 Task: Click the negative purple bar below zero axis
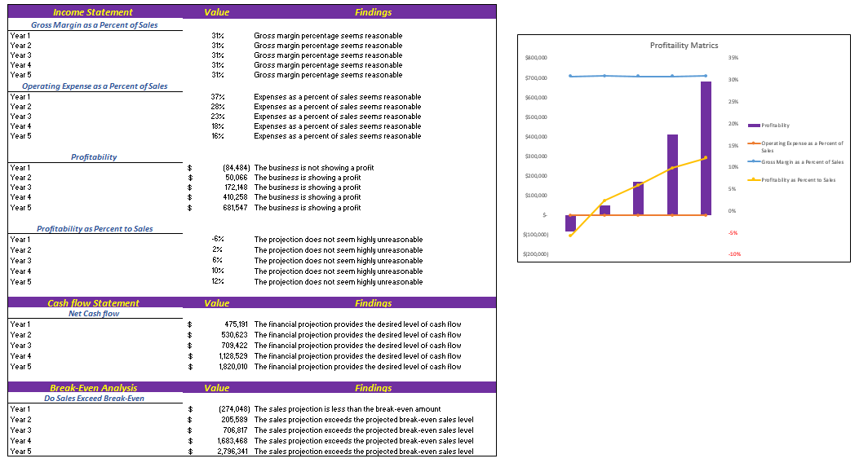[x=570, y=223]
